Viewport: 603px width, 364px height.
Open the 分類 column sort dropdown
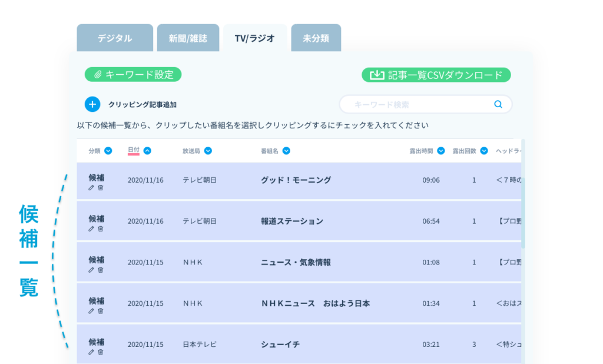(108, 151)
